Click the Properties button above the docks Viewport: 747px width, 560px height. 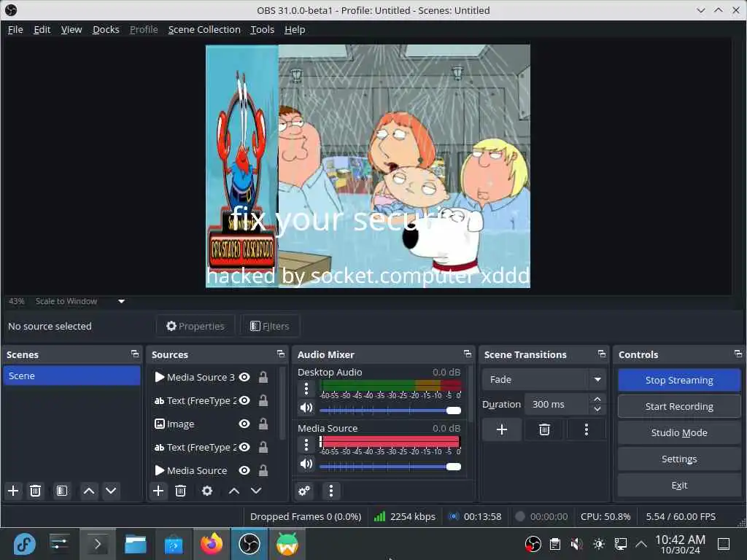click(x=196, y=326)
